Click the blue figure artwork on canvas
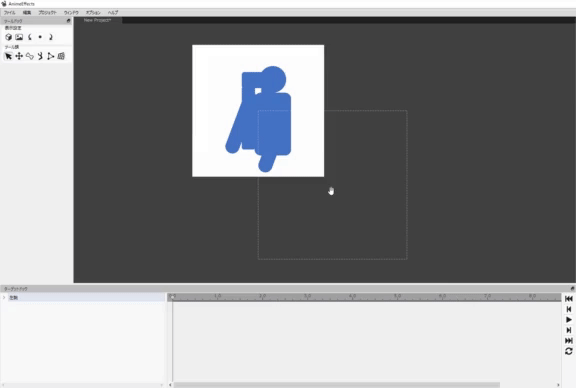This screenshot has height=388, width=576. (x=259, y=119)
